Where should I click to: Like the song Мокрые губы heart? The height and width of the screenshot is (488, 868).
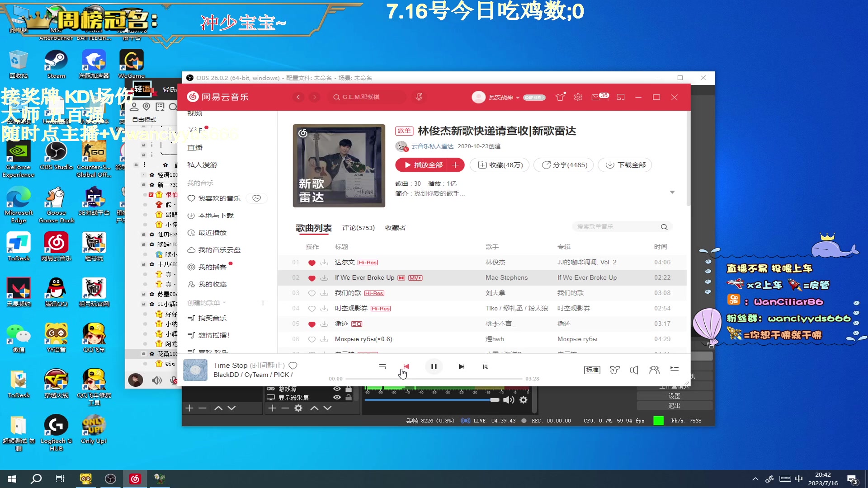pyautogui.click(x=311, y=339)
